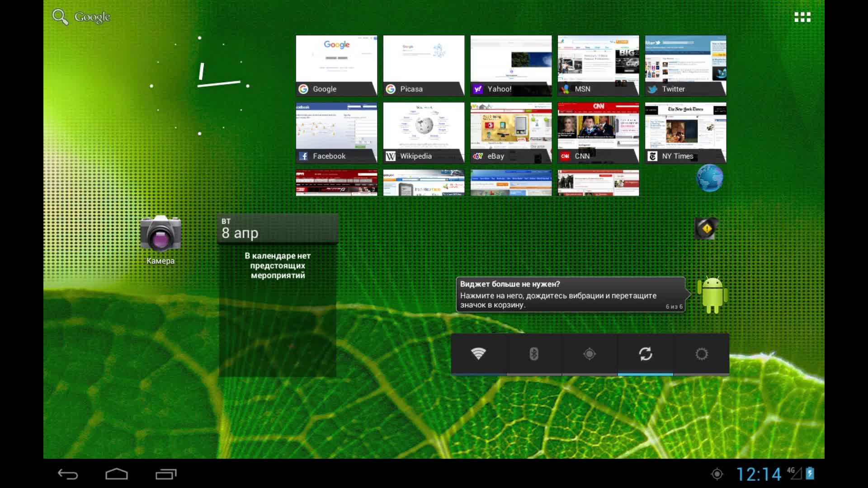Open the Facebook bookmark thumbnail
868x488 pixels.
pyautogui.click(x=336, y=133)
